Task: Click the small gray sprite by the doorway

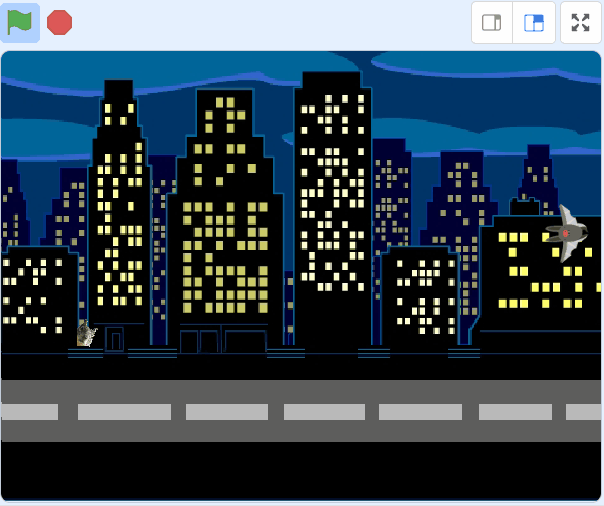Action: (86, 334)
